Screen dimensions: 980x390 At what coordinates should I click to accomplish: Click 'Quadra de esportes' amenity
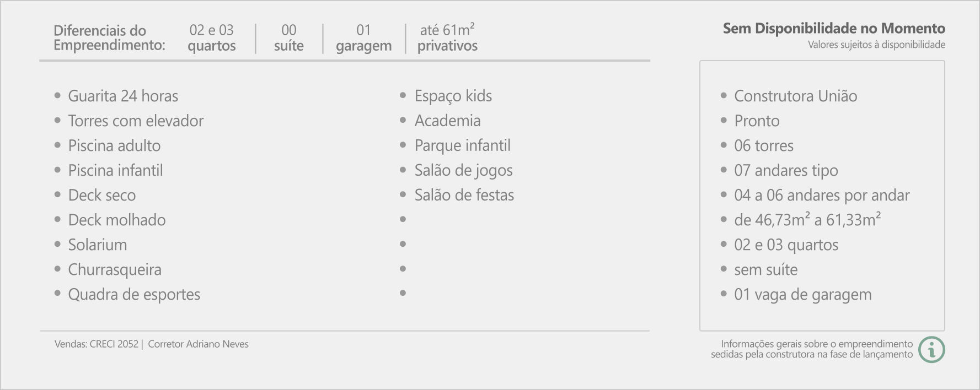pos(134,295)
